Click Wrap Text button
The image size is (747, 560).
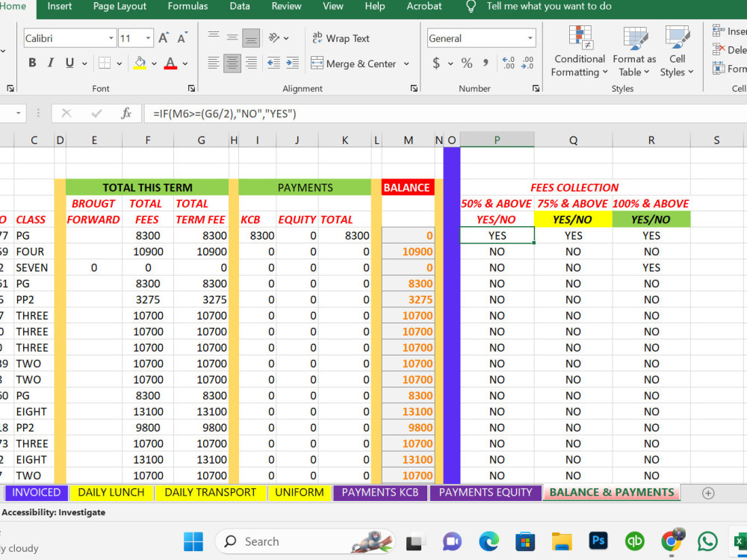click(x=341, y=38)
